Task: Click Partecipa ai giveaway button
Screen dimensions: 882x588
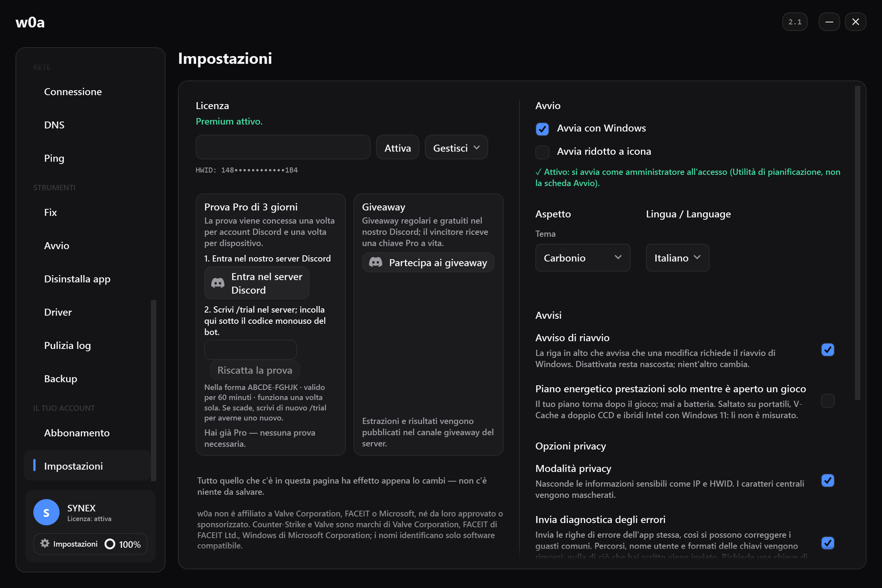Action: click(x=428, y=263)
